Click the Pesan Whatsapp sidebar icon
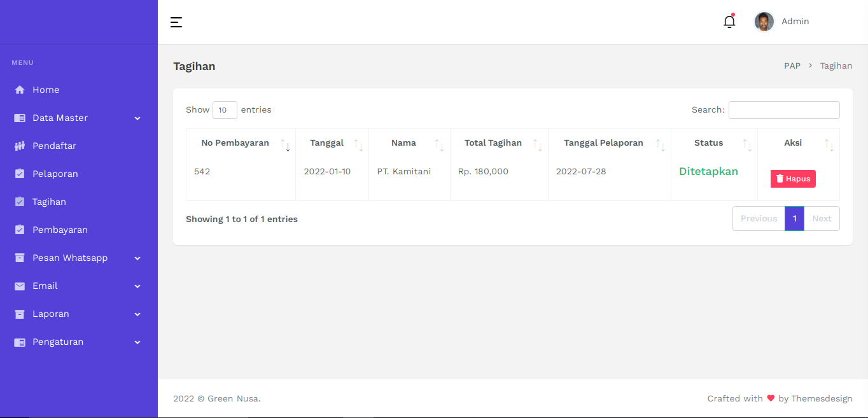868x418 pixels. click(x=20, y=258)
